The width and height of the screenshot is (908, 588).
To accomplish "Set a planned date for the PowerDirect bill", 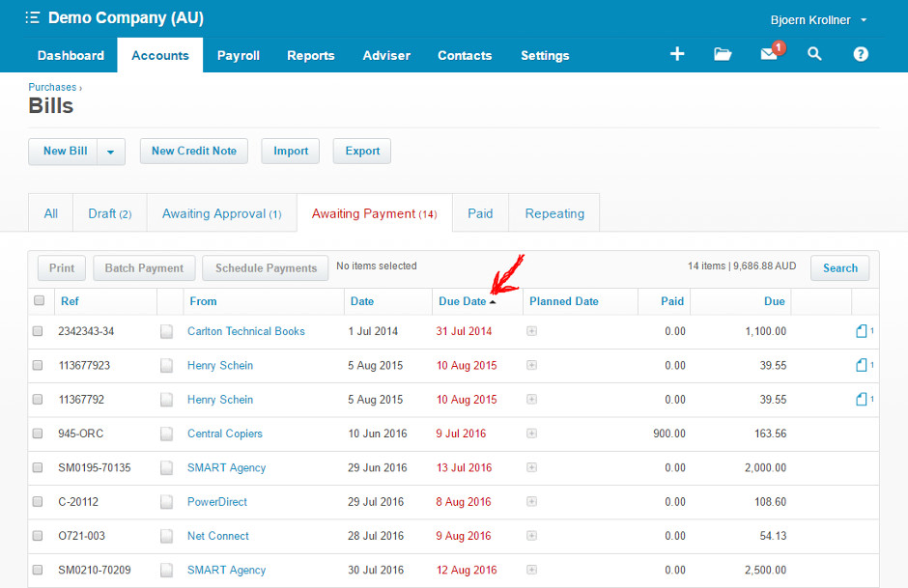I will (x=532, y=501).
